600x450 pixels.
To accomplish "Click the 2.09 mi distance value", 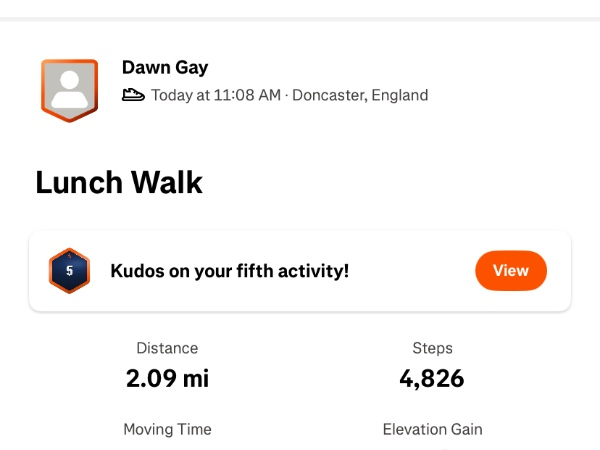I will point(167,379).
